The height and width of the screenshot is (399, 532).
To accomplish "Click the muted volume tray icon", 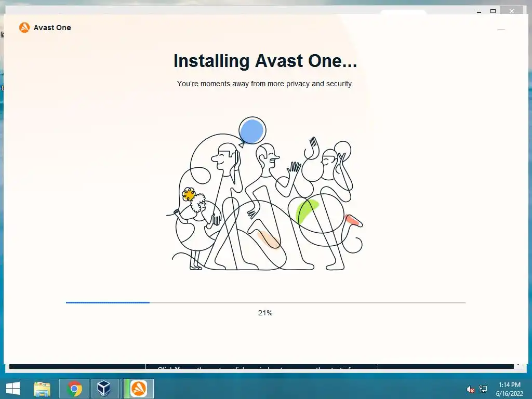I will 470,389.
